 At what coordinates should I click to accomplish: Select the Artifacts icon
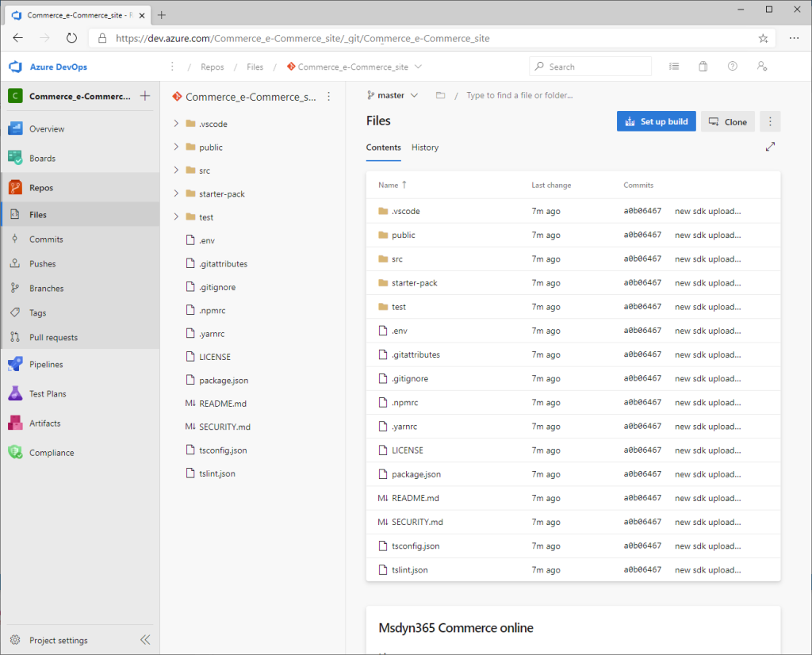pos(16,423)
